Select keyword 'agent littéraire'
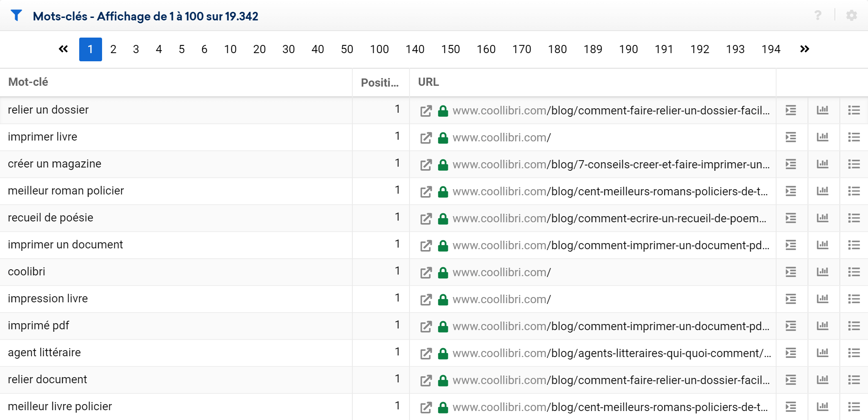This screenshot has width=868, height=420. click(45, 353)
